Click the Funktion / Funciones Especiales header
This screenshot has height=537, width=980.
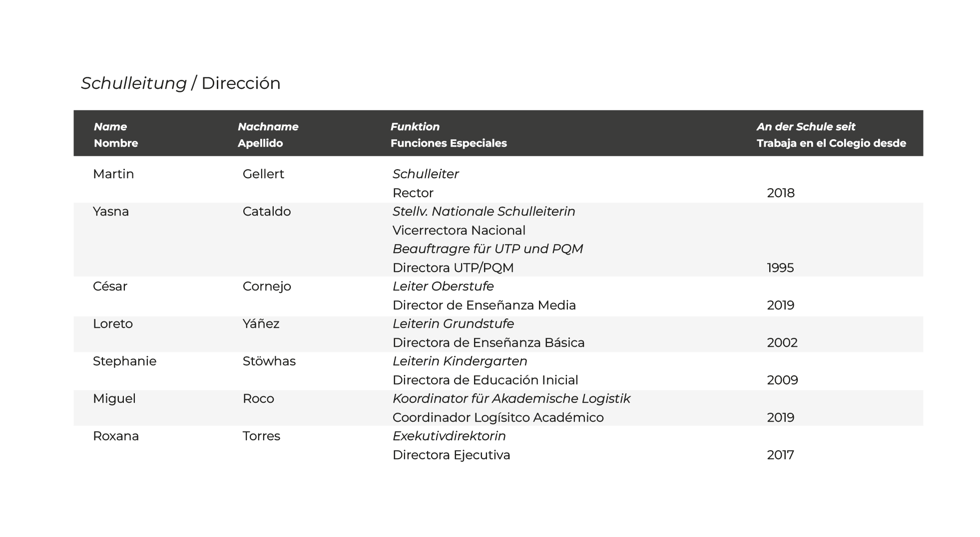click(448, 135)
